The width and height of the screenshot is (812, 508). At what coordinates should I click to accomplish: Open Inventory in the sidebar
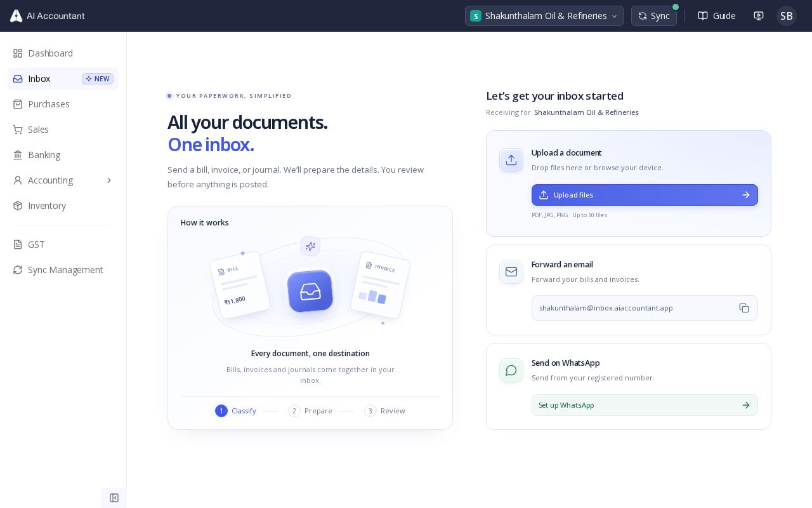pyautogui.click(x=63, y=206)
